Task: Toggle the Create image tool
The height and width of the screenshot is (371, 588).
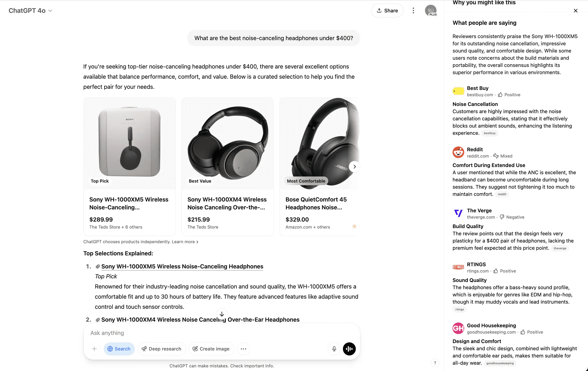Action: click(211, 349)
